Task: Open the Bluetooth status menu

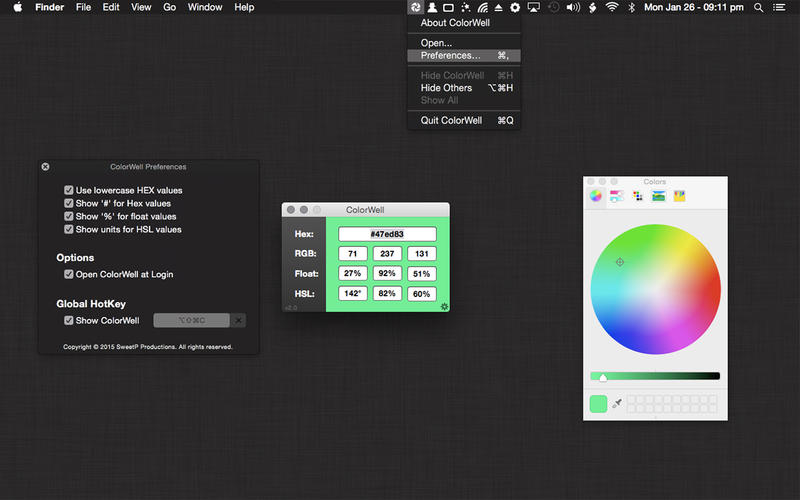Action: (631, 7)
